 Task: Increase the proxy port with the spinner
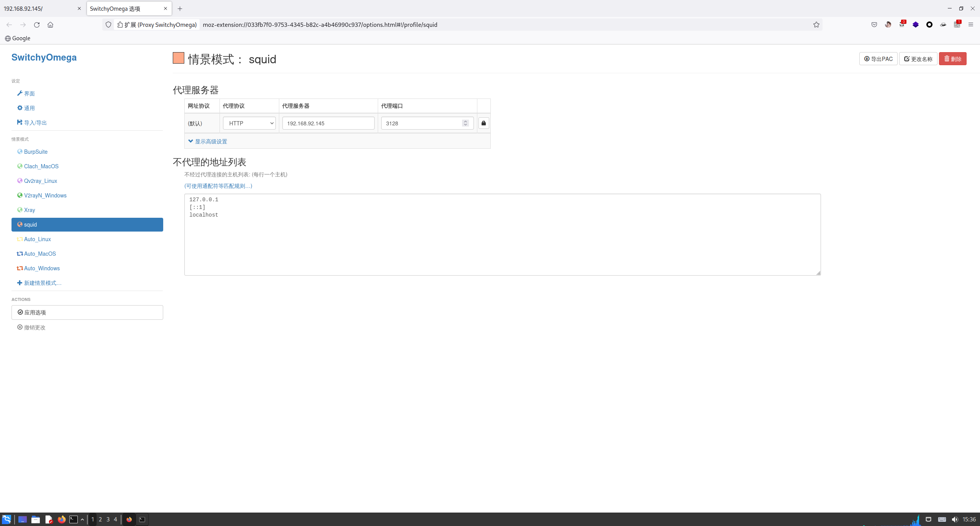click(x=465, y=121)
